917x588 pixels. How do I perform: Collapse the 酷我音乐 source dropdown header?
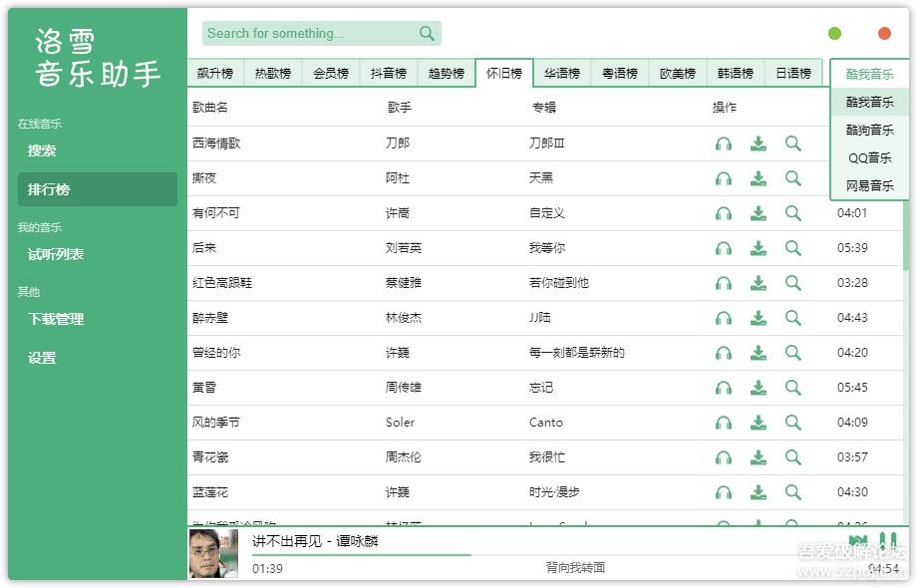[869, 74]
